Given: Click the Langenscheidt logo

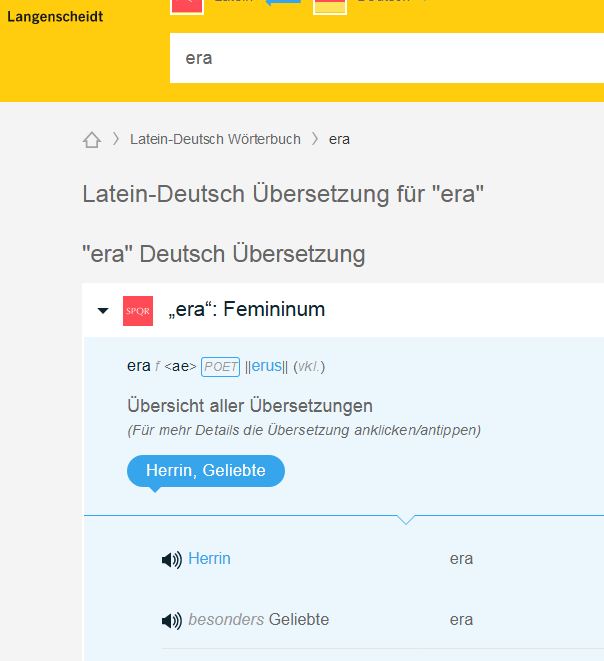Looking at the screenshot, I should point(55,16).
